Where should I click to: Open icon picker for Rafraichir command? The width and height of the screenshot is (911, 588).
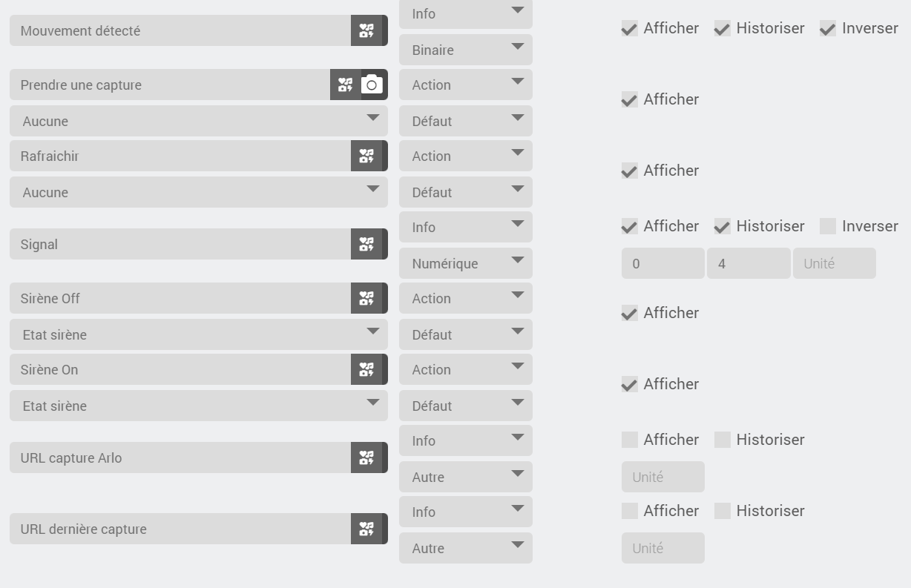[x=367, y=156]
